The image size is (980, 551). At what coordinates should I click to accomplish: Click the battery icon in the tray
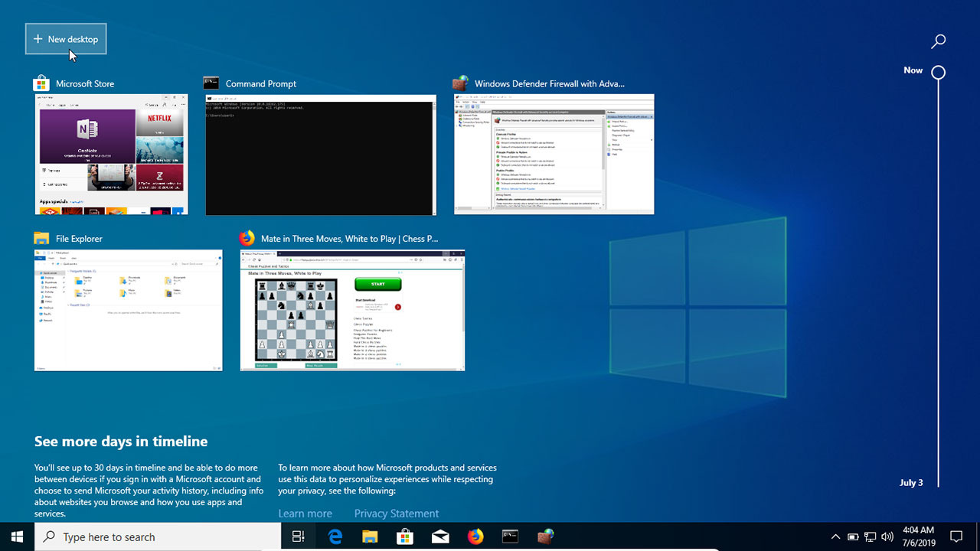(853, 536)
